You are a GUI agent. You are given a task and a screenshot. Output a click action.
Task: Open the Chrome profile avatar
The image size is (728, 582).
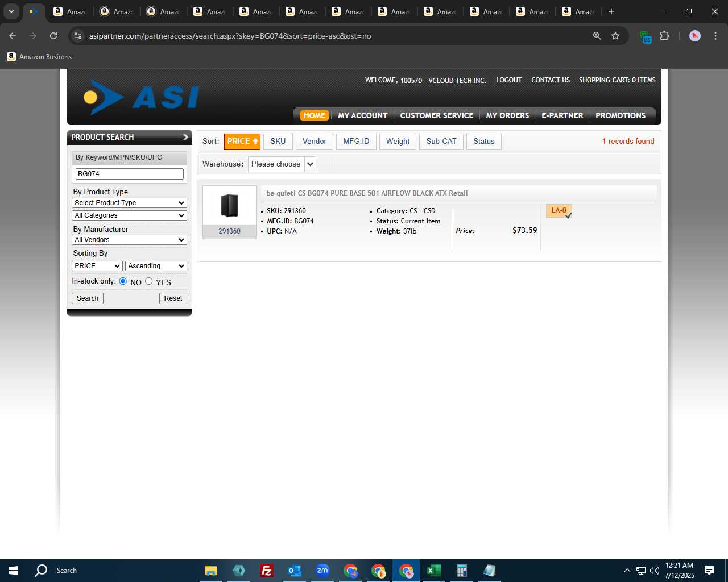[695, 36]
